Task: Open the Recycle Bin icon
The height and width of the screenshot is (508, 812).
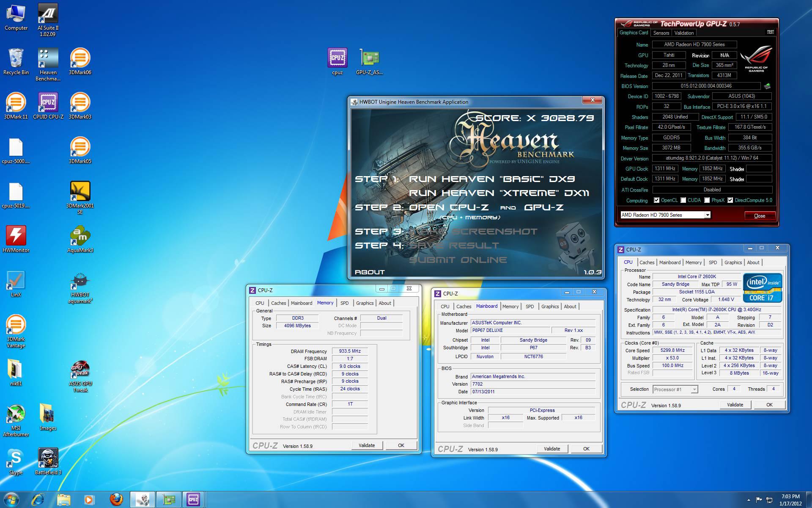Action: (16, 62)
